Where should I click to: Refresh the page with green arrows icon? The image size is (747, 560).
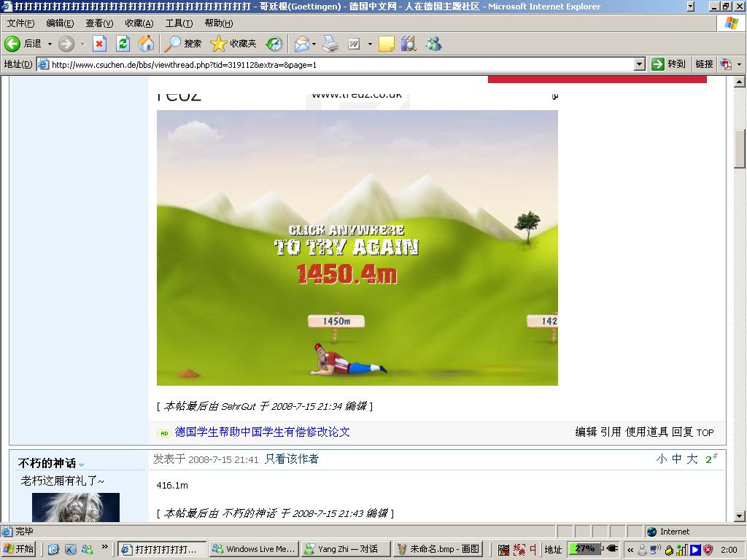(x=123, y=44)
